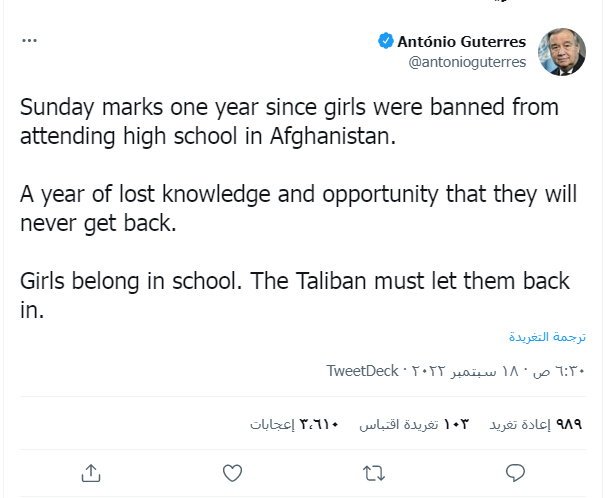Image resolution: width=607 pixels, height=498 pixels.
Task: Open the three-dot more options menu
Action: coord(29,41)
